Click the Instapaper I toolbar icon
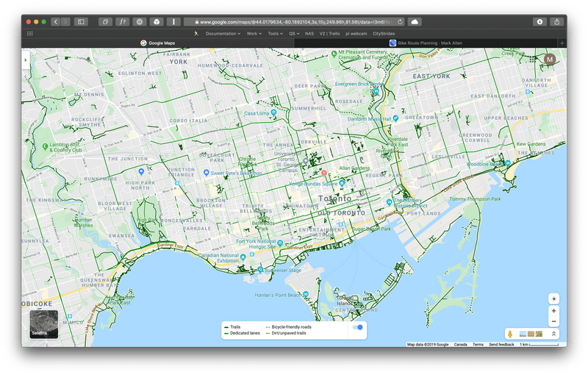The image size is (588, 375). tap(173, 22)
